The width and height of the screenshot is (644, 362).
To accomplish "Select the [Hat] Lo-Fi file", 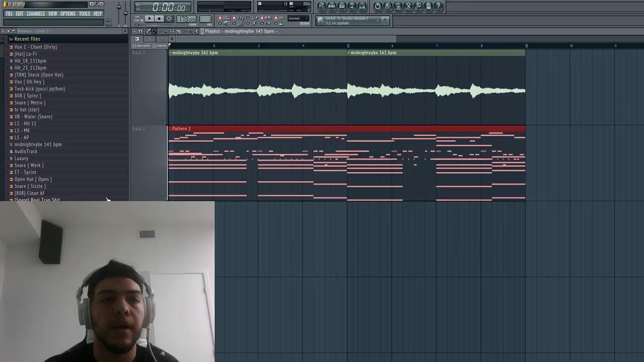I will tap(25, 54).
